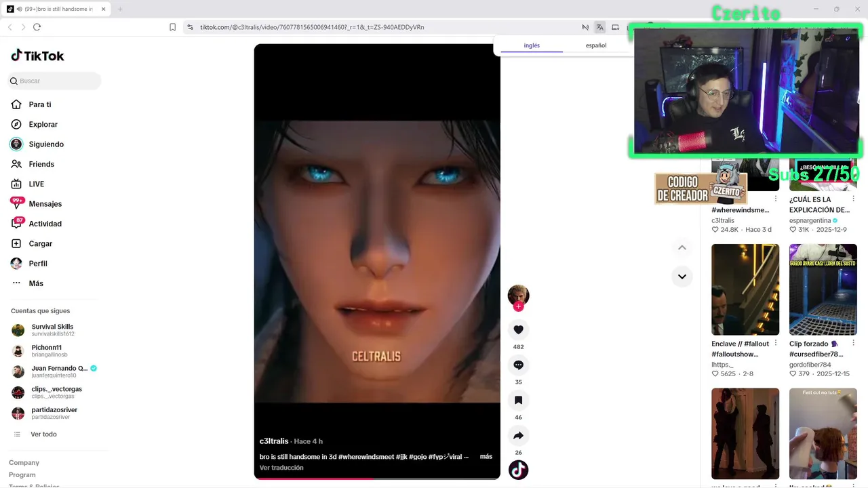The height and width of the screenshot is (488, 868).
Task: Select the TikTok browser tab
Action: 54,9
